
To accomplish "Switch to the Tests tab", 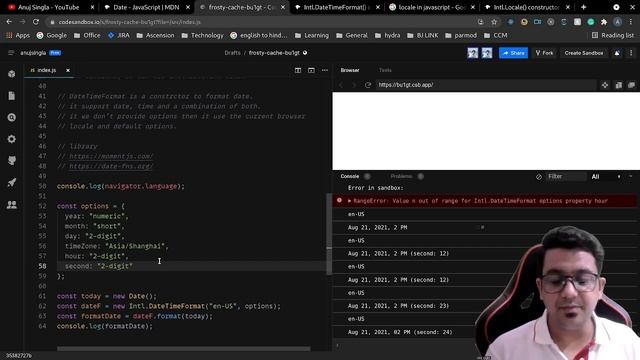I will (385, 70).
